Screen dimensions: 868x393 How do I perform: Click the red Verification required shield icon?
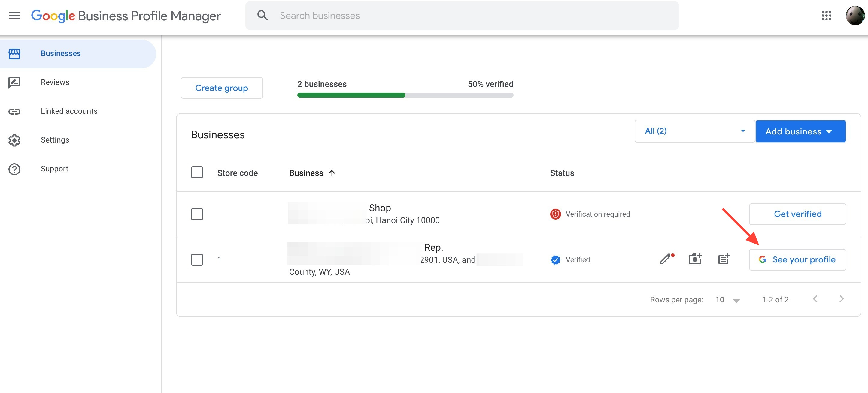[555, 214]
